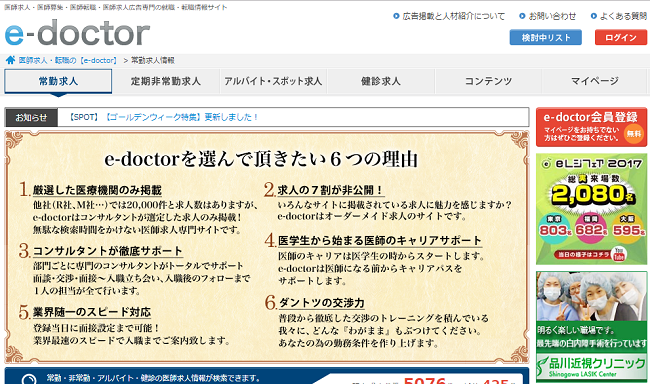Click the site tagline above the logo
The image size is (650, 384).
[116, 7]
